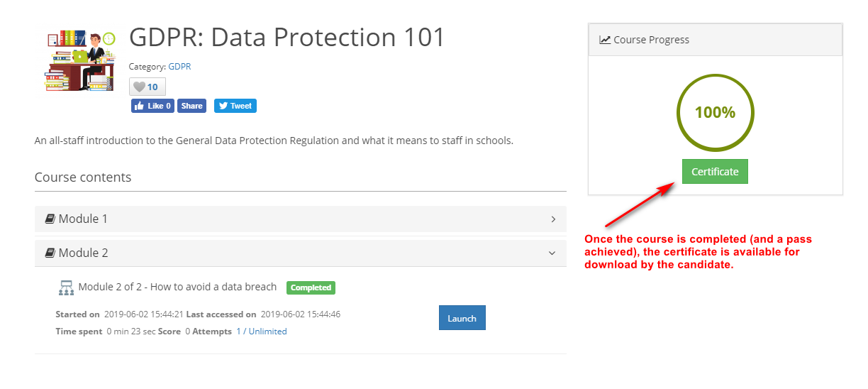Click the Module 1 section title
The width and height of the screenshot is (868, 389).
[83, 219]
